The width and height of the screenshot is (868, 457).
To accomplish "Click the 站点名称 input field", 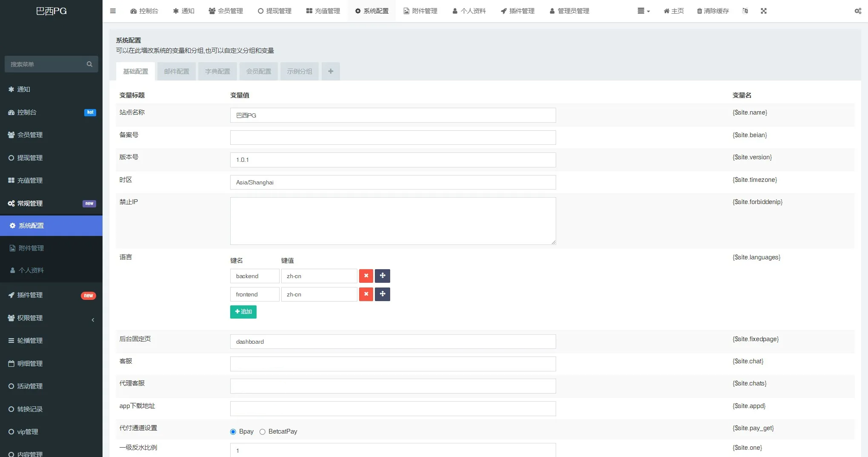I will tap(393, 115).
